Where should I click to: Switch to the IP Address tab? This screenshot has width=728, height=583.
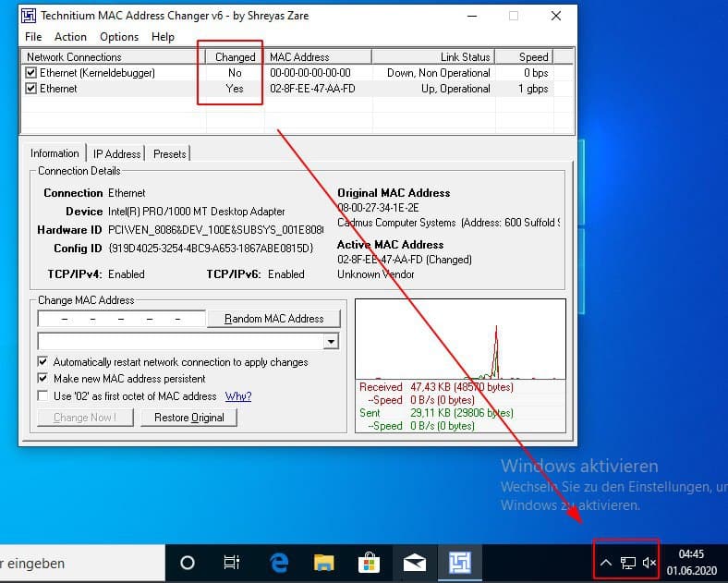(116, 154)
